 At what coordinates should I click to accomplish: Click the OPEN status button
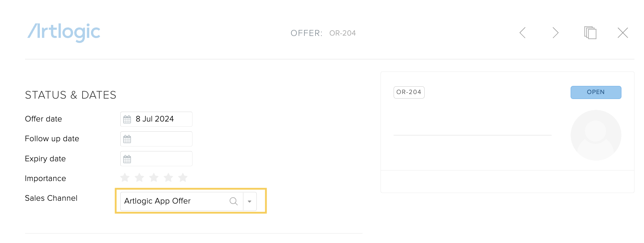click(x=596, y=92)
